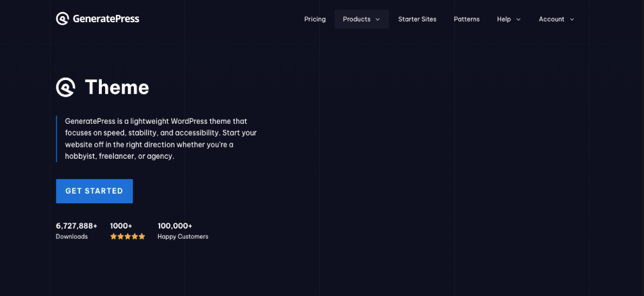This screenshot has height=296, width=644.
Task: Click the GeneratePress logo icon in header
Action: point(63,19)
